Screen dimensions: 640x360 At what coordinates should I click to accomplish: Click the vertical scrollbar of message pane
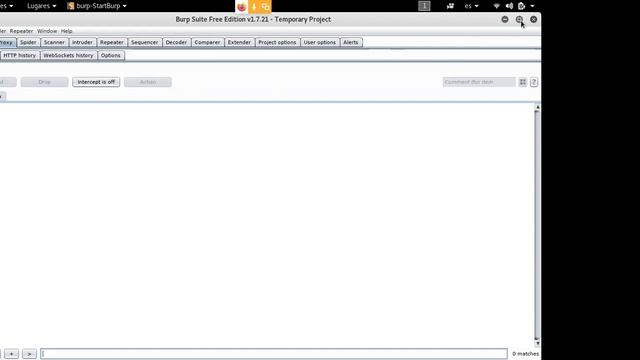pos(537,224)
